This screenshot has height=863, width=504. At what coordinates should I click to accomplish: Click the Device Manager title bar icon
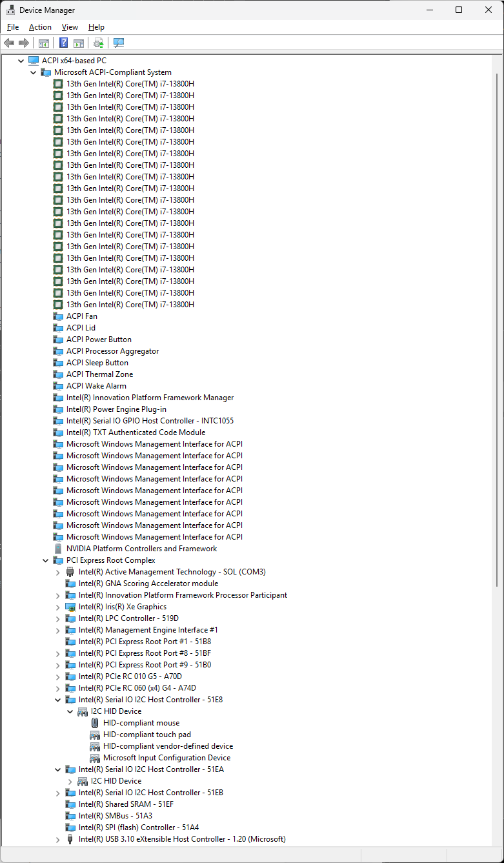tap(11, 10)
